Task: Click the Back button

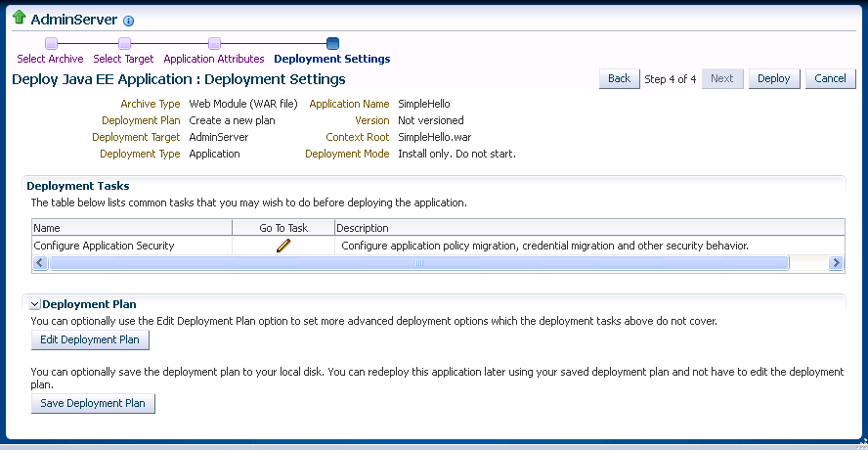Action: (x=619, y=78)
